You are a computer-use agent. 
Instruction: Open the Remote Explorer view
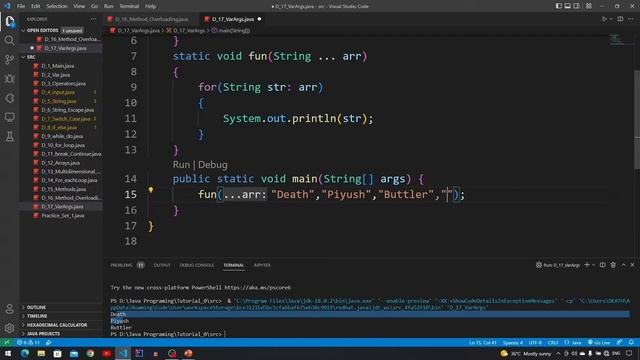coord(9,117)
